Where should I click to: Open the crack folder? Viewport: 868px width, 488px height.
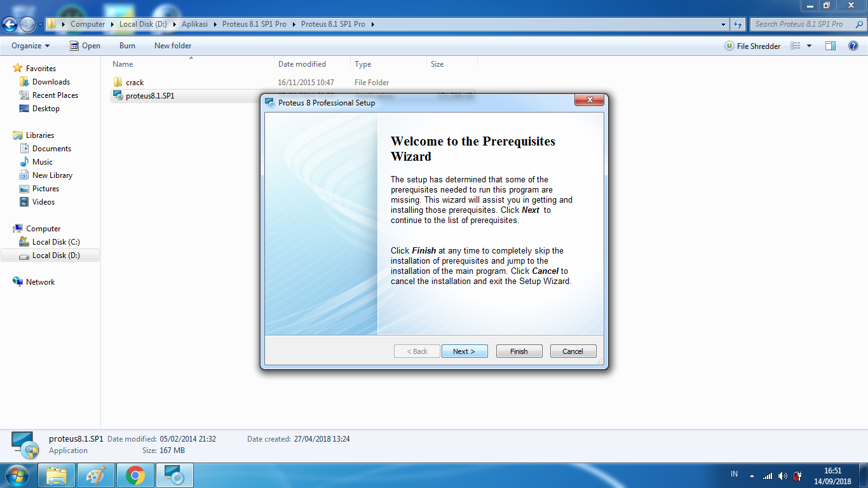click(135, 83)
